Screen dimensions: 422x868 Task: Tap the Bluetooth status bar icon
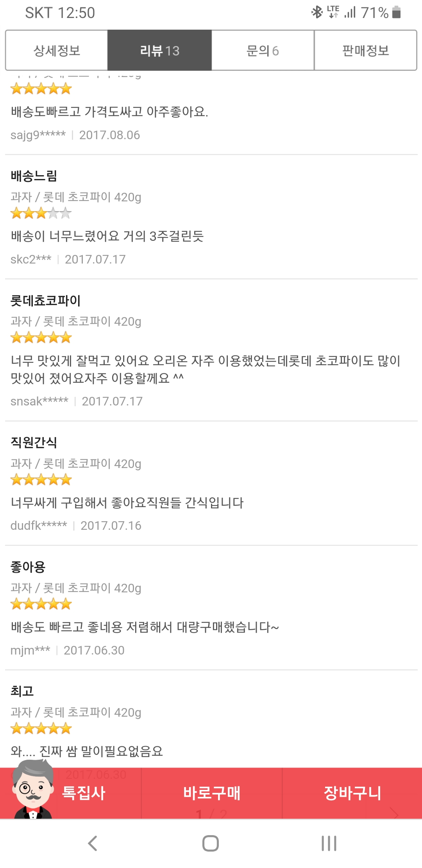[316, 12]
